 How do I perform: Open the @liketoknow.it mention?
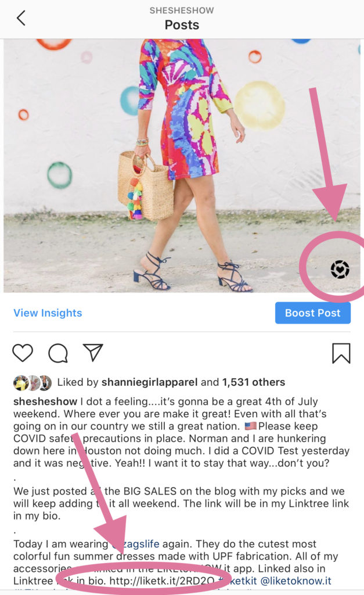pyautogui.click(x=295, y=581)
